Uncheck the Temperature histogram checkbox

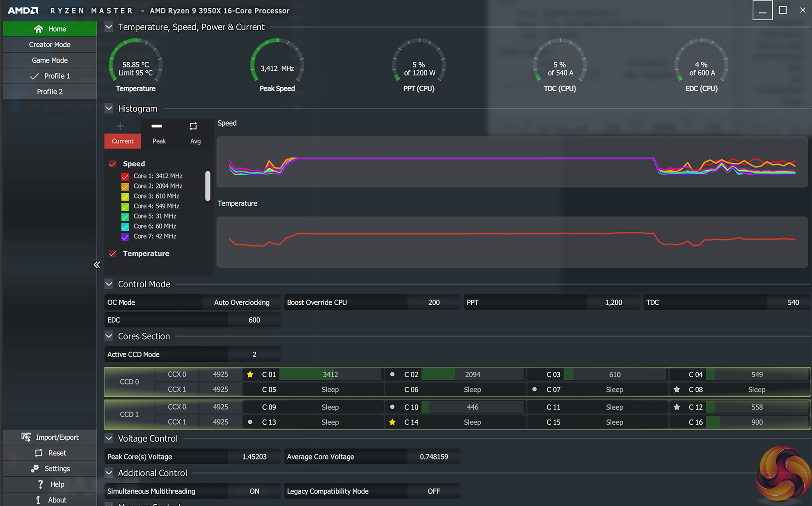(x=113, y=254)
